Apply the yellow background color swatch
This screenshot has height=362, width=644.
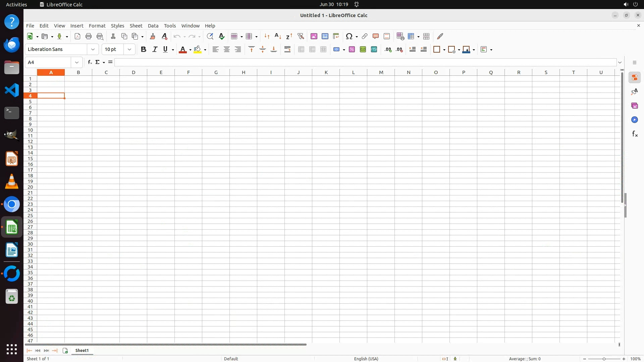click(197, 50)
